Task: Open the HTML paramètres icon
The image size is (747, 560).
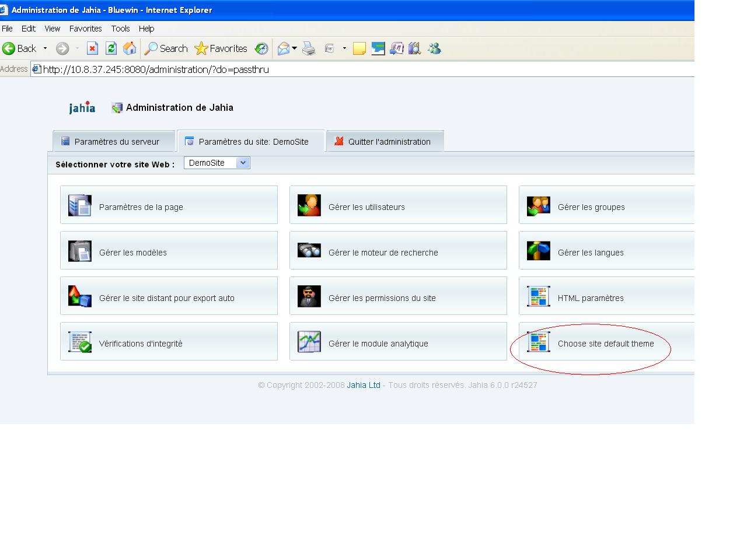Action: (x=538, y=296)
